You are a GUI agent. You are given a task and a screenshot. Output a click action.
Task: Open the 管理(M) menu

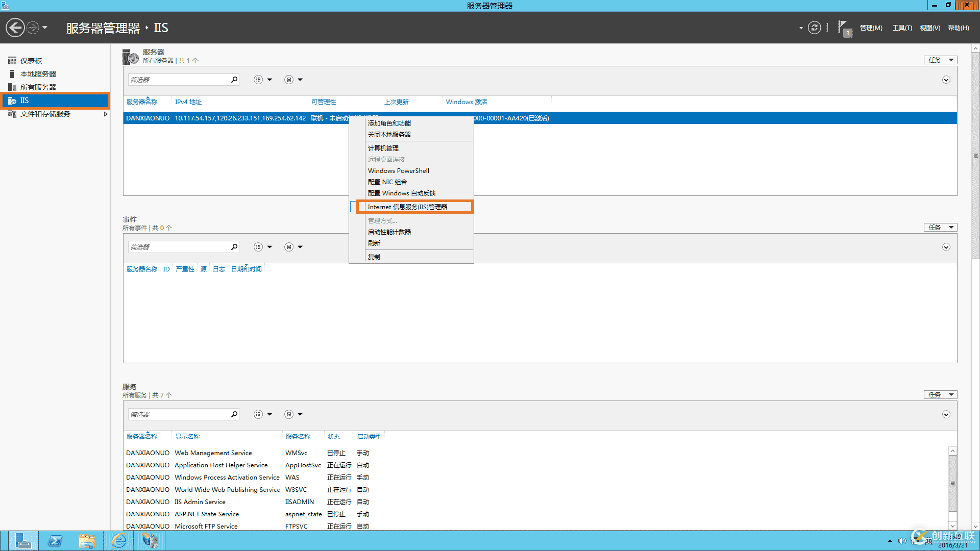[871, 28]
